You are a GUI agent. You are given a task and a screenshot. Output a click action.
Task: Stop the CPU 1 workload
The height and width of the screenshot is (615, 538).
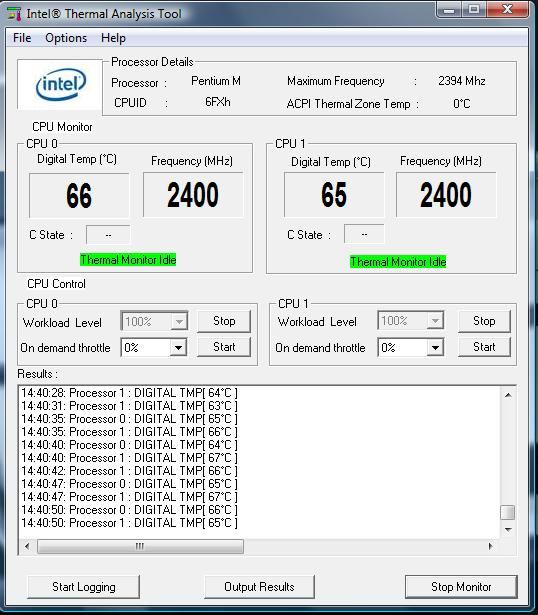pyautogui.click(x=484, y=321)
